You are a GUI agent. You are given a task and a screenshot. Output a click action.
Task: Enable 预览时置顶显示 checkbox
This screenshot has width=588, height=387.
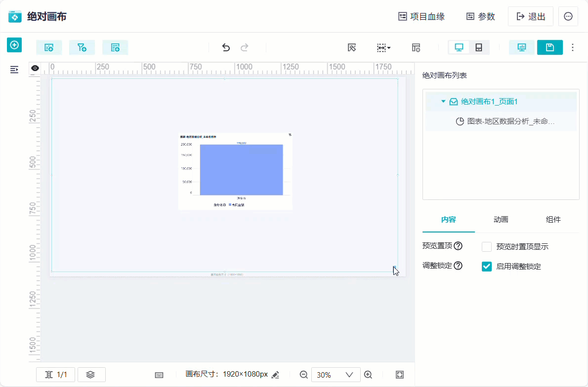486,246
